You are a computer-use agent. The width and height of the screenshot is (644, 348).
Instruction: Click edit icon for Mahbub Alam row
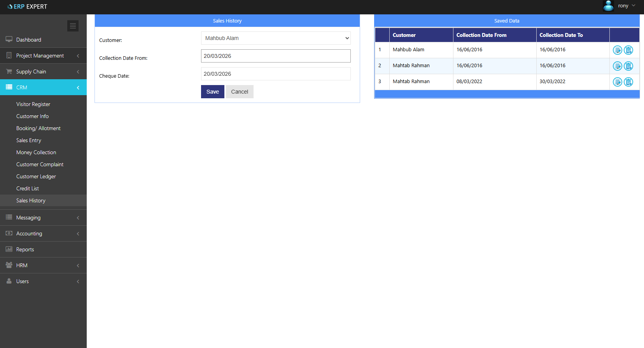[617, 50]
